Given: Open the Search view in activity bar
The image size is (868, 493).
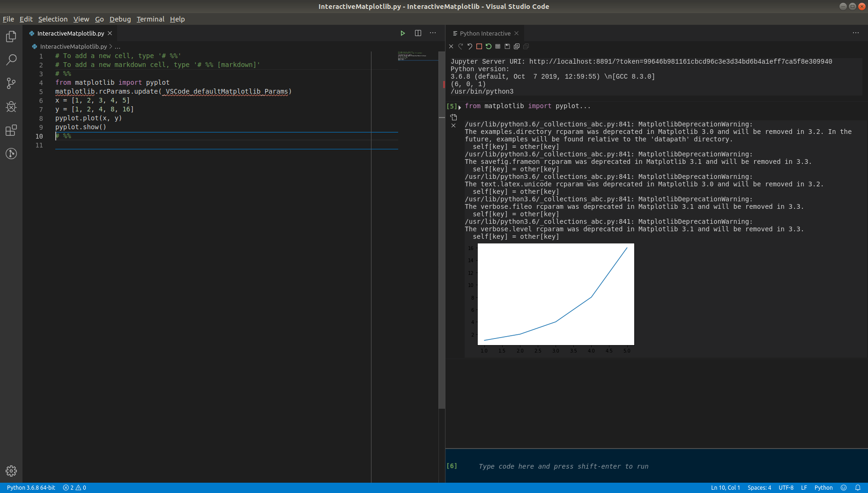Looking at the screenshot, I should [11, 60].
